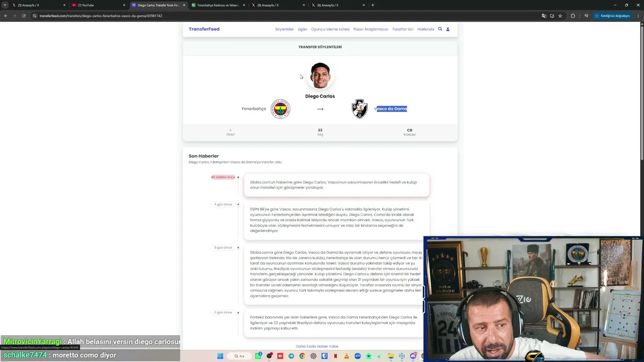Click the TransferFeed logo
This screenshot has width=644, height=362.
click(204, 29)
